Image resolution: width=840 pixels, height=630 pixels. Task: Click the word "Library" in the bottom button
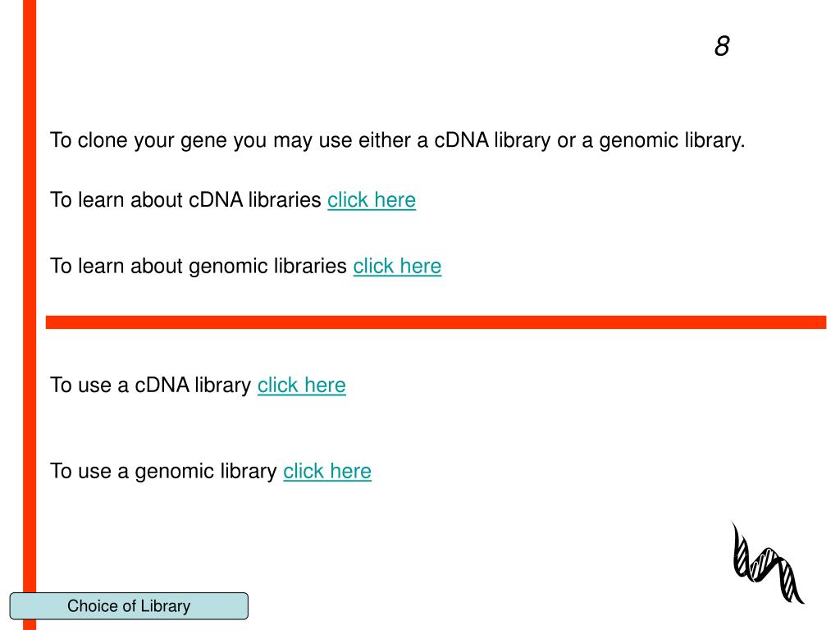pyautogui.click(x=166, y=606)
